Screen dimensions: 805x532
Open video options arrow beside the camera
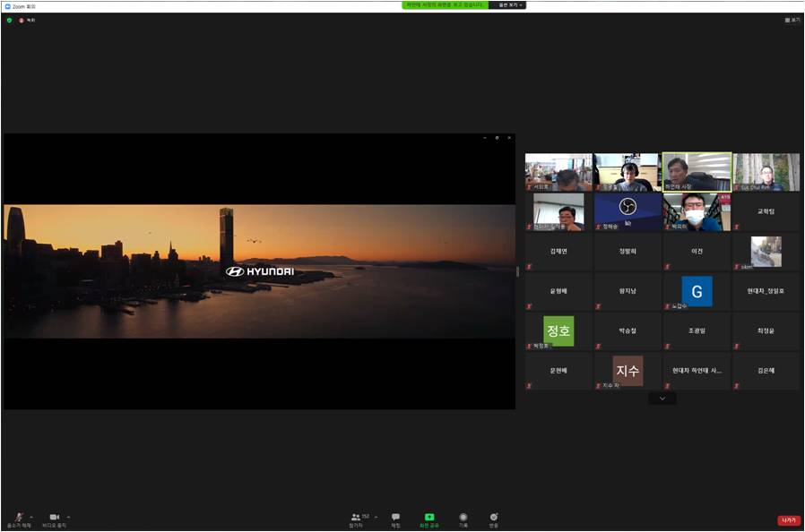[68, 517]
